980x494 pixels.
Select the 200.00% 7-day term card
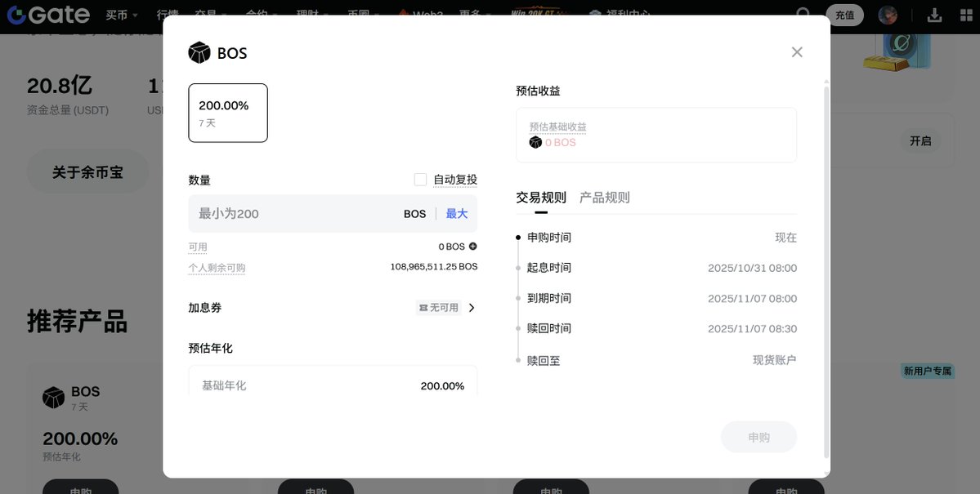click(x=228, y=113)
